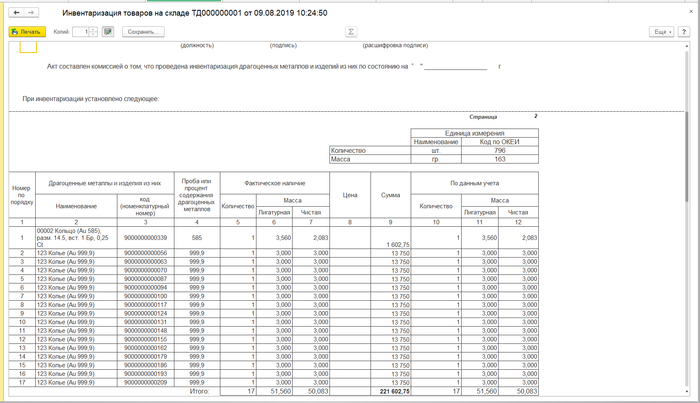Click first-row sum value 1 602,75
The width and height of the screenshot is (700, 403).
[x=396, y=244]
